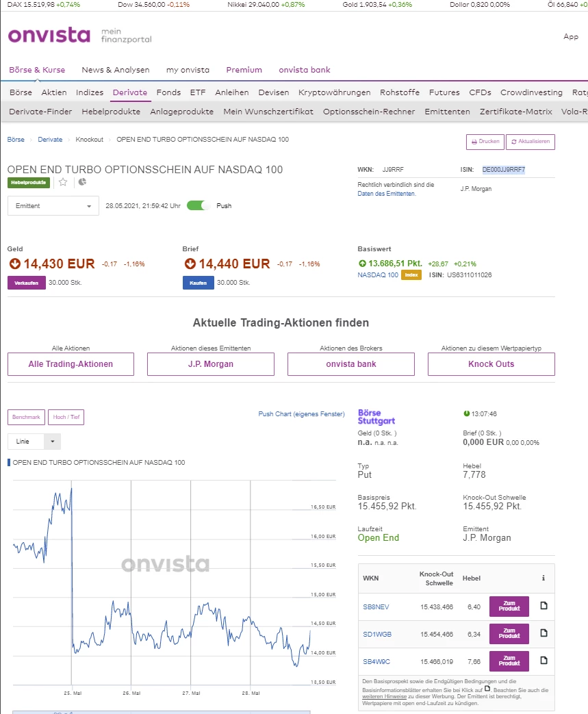Click red down arrow beside Brief price
Screen dimensions: 588x714
(190, 264)
